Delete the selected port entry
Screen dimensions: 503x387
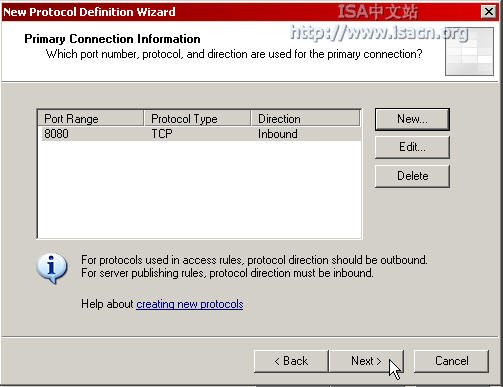click(x=412, y=176)
